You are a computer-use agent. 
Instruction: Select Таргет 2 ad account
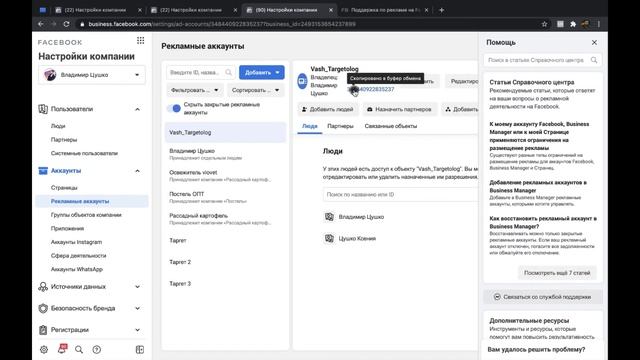coord(225,262)
